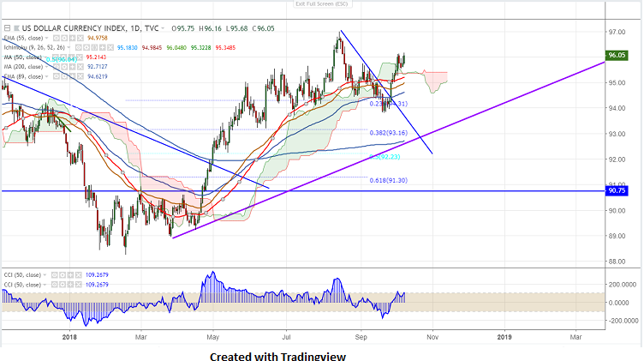Open settings gear for MA (200, close)
The image size is (644, 361).
point(64,67)
